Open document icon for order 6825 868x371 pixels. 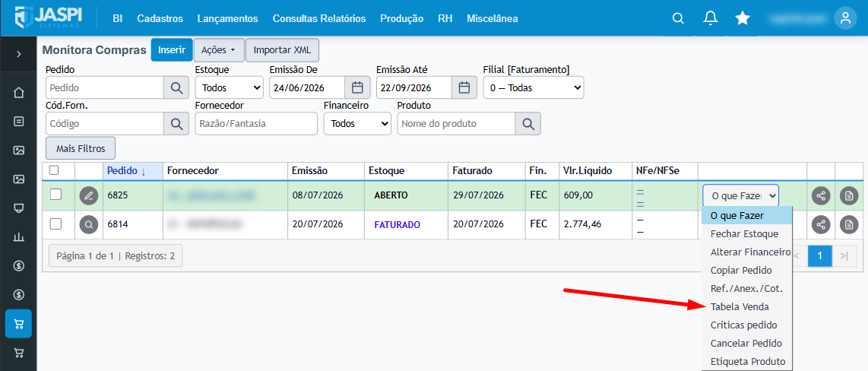point(849,195)
